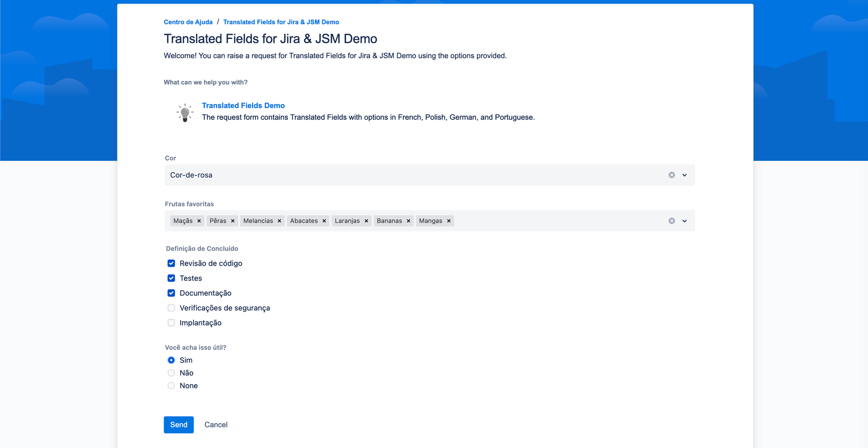The image size is (868, 448).
Task: Open the Cor select field showing Cor-de-rosa
Action: point(430,175)
